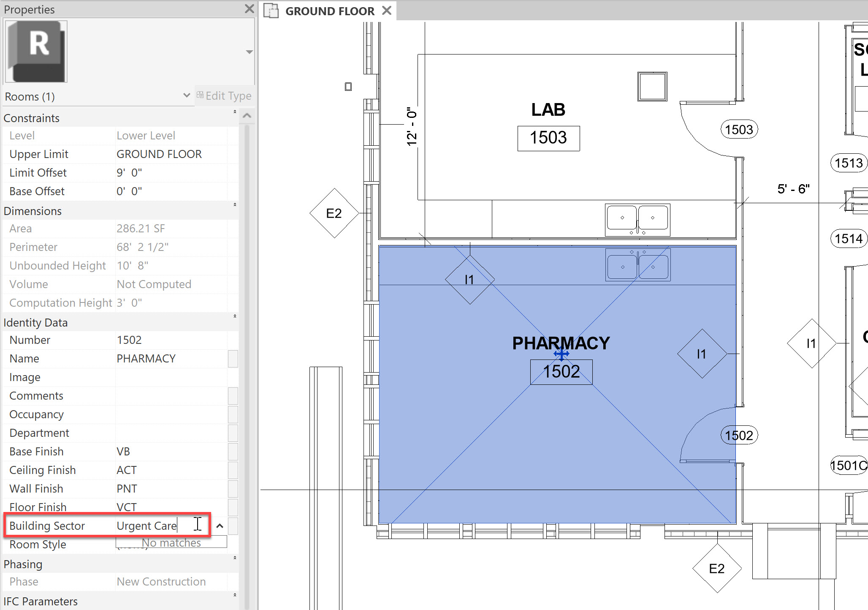The image size is (868, 610).
Task: Select the E2 wall tag below pharmacy
Action: coord(717,569)
